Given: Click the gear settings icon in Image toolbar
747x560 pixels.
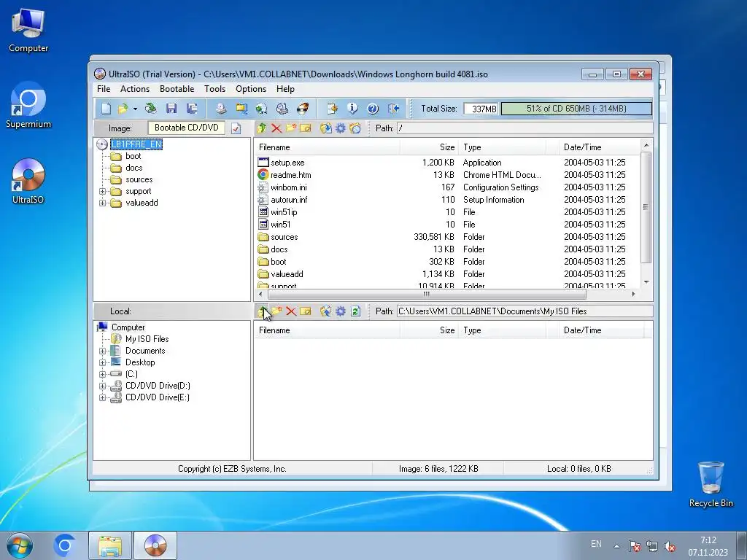Looking at the screenshot, I should click(x=341, y=128).
